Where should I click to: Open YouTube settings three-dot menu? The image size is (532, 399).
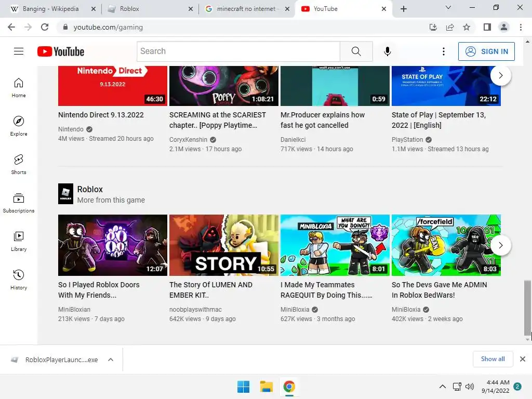point(444,51)
